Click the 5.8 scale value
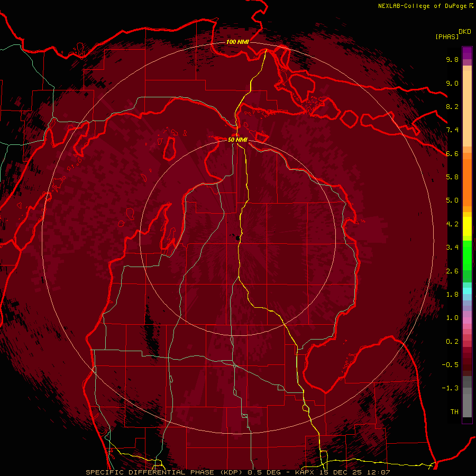476x476 pixels. (x=452, y=177)
